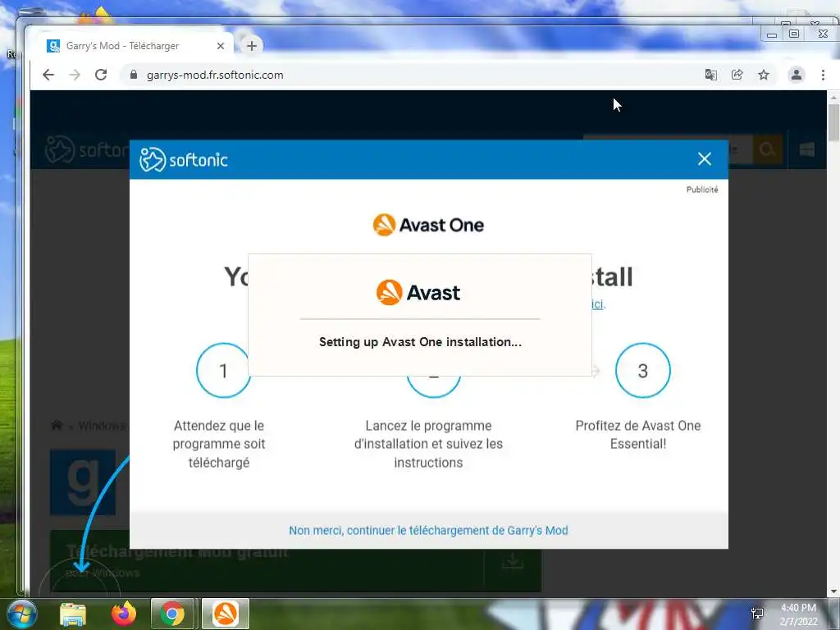Open the Chrome profile avatar
Viewport: 840px width, 630px height.
pyautogui.click(x=796, y=75)
